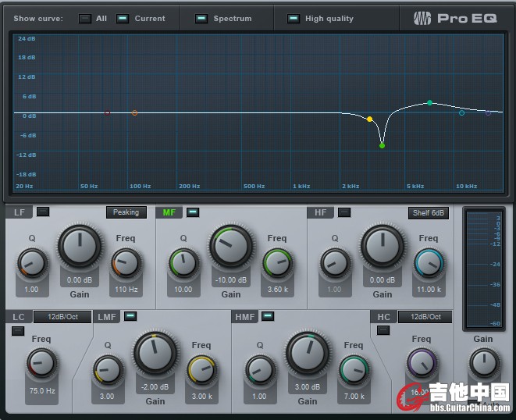Click the cyan HF node near 10 kHz
The height and width of the screenshot is (420, 516).
[461, 113]
